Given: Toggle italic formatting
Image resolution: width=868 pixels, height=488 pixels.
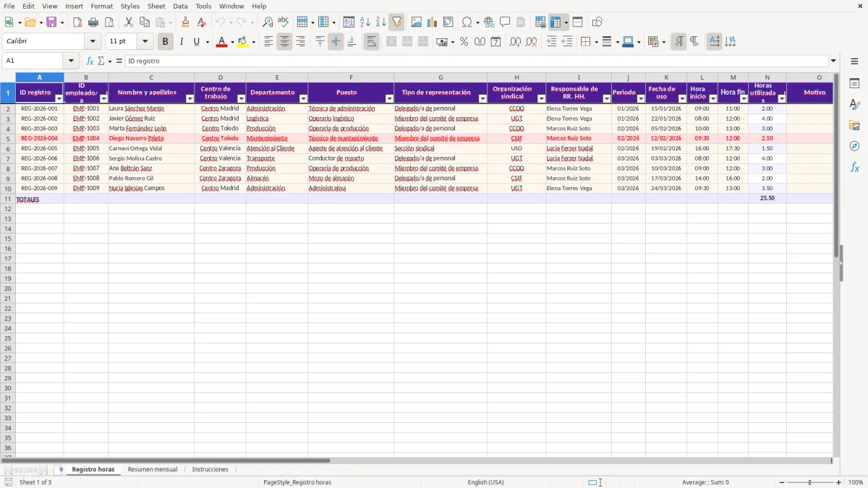Looking at the screenshot, I should 182,42.
